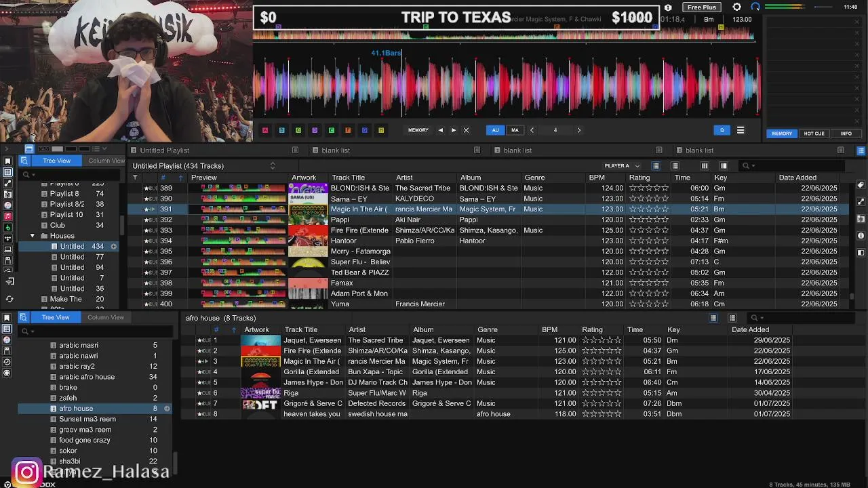Open PLAYER A dropdown
Viewport: 868px width, 488px height.
[622, 166]
